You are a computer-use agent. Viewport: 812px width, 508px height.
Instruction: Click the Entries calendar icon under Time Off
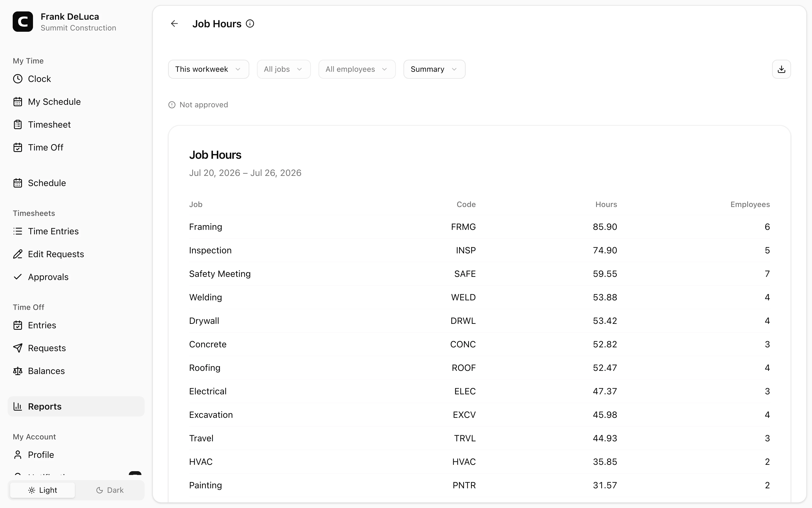point(18,326)
